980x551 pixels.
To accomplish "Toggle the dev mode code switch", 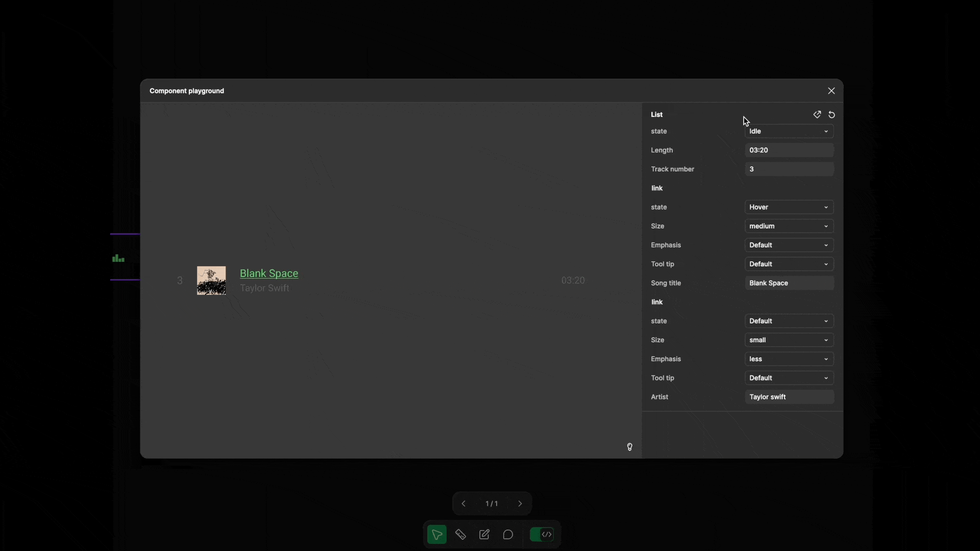I will (542, 535).
